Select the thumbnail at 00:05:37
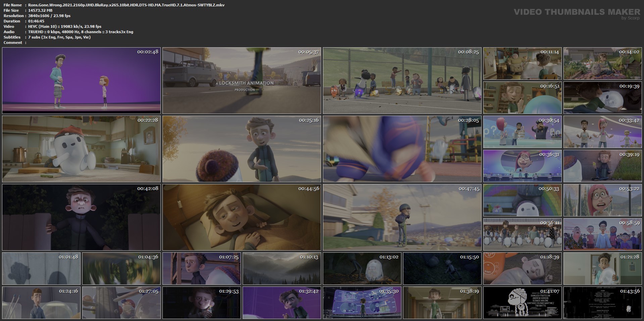The image size is (644, 321). [x=242, y=80]
